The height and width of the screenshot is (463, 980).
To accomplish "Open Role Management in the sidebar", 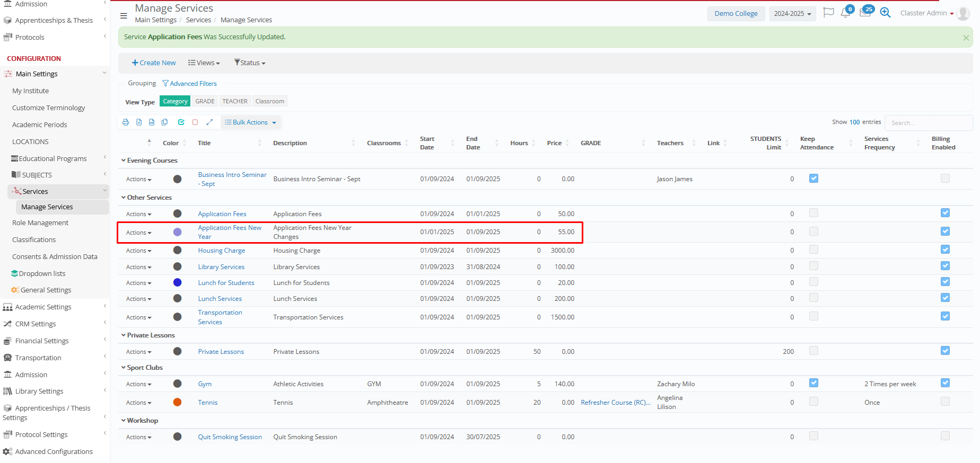I will 40,223.
